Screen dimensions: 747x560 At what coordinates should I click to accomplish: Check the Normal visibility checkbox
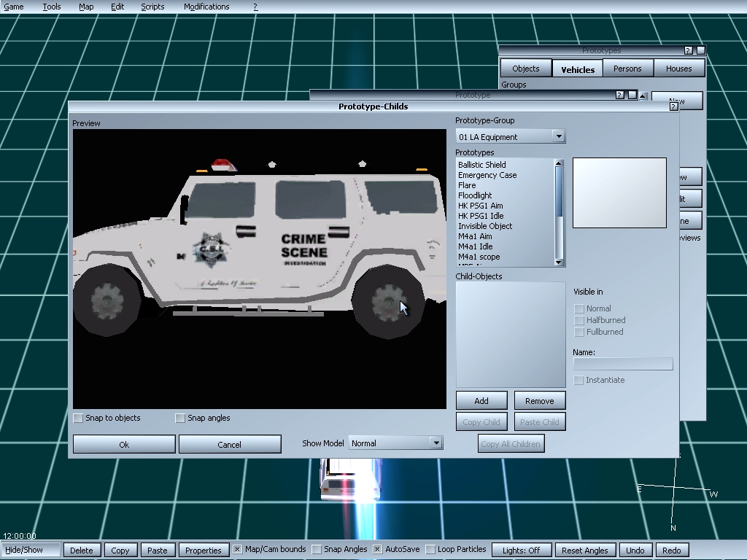click(x=579, y=308)
